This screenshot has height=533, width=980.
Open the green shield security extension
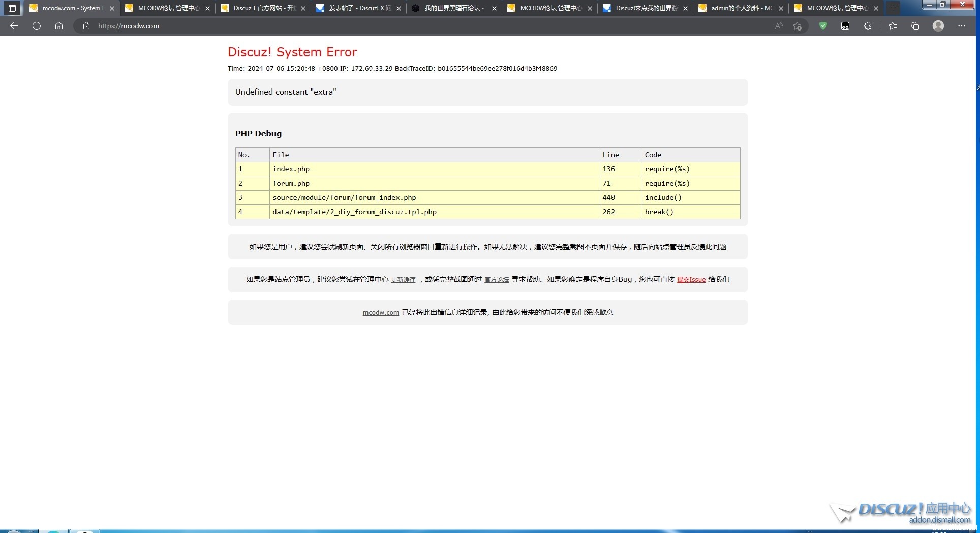tap(823, 26)
